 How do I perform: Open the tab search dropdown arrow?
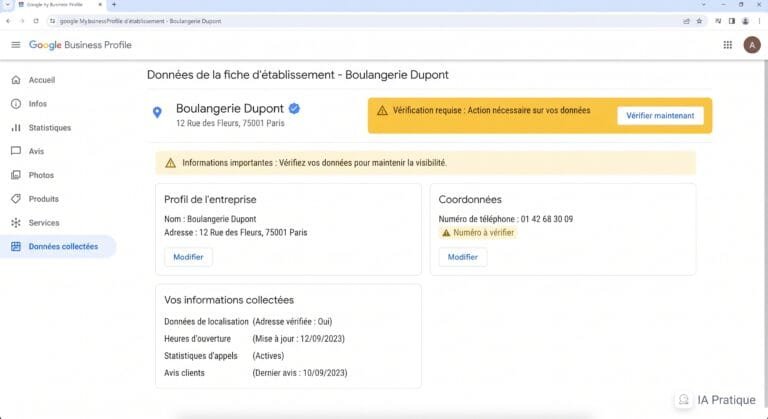[x=7, y=4]
